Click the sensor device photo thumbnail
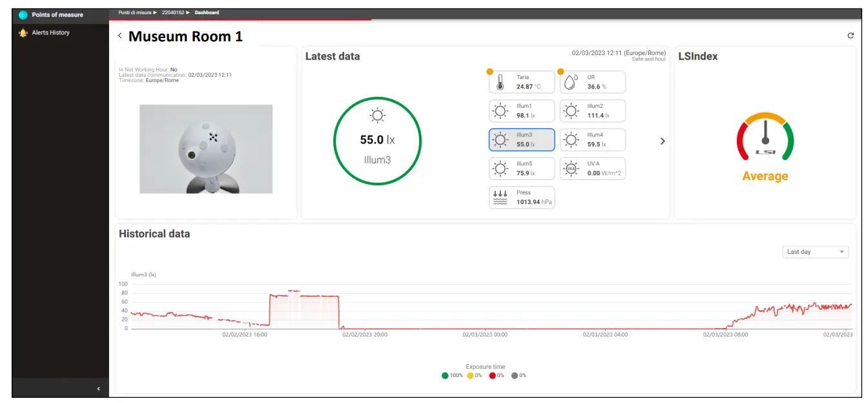The width and height of the screenshot is (868, 403). (x=206, y=149)
